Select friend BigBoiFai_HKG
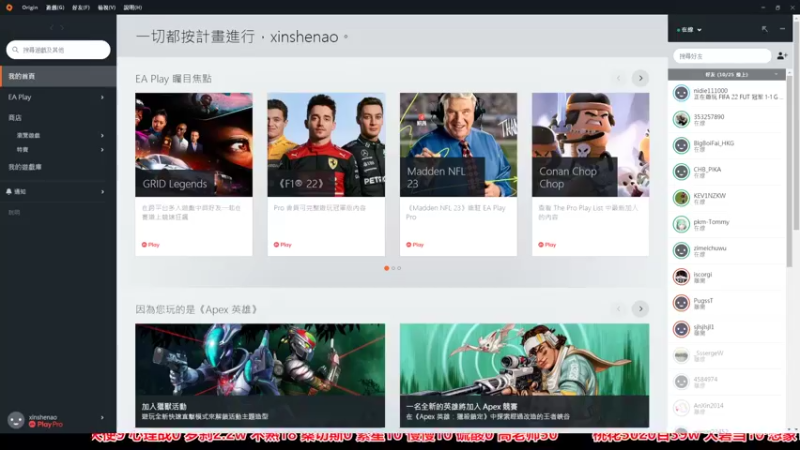Image resolution: width=800 pixels, height=450 pixels. coord(727,145)
